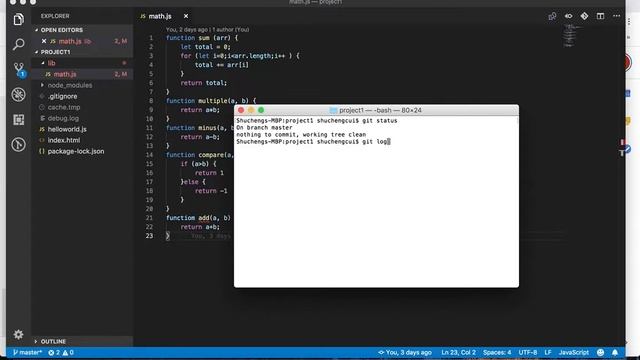Open the Search view in activity bar

click(18, 44)
